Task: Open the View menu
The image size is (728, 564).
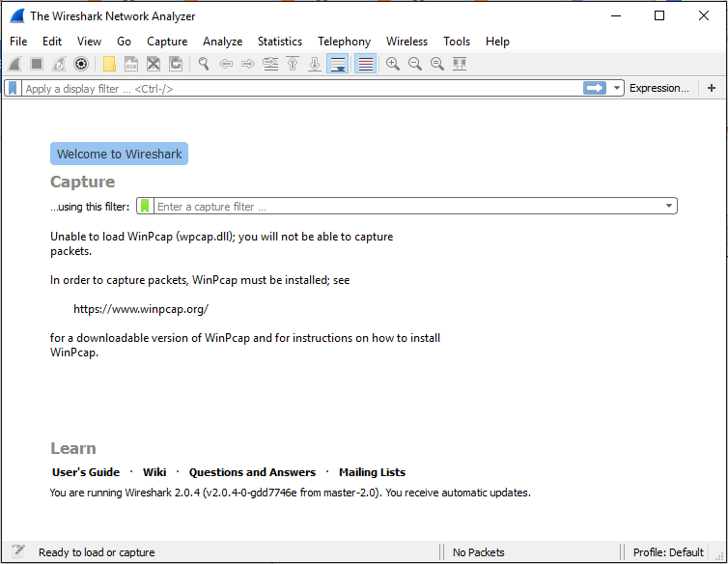Action: pyautogui.click(x=89, y=42)
